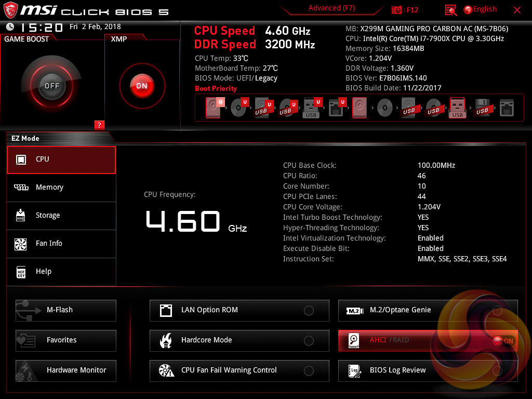Click the flame icon next to Hardcore Mode

[166, 340]
